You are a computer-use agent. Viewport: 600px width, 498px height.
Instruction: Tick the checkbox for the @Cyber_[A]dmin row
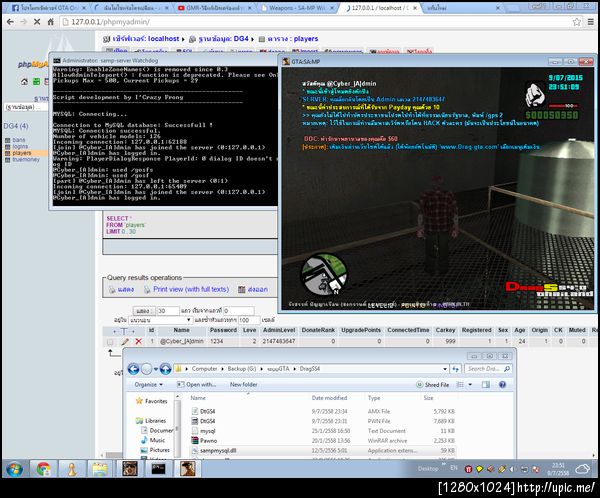(x=110, y=341)
